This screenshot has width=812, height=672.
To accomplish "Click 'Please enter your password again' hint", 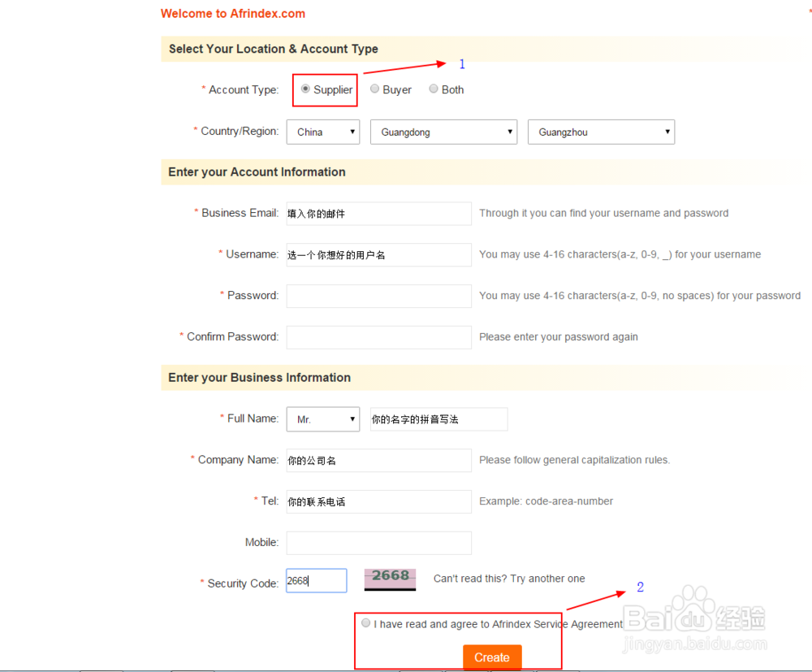I will click(559, 336).
